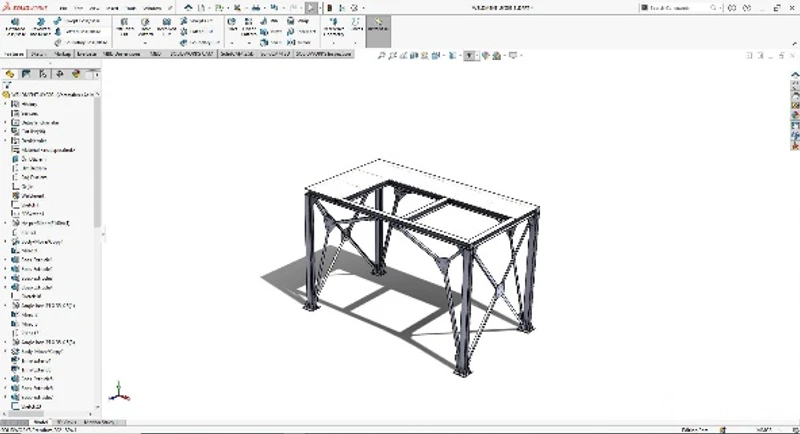Click the Rebuild traffic-light icon
This screenshot has width=800, height=434.
(330, 8)
